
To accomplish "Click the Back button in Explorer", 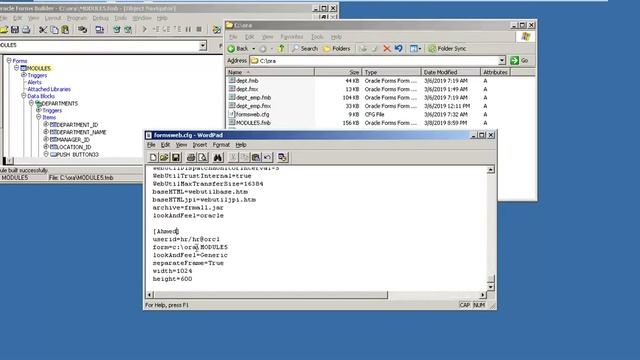I will point(238,49).
